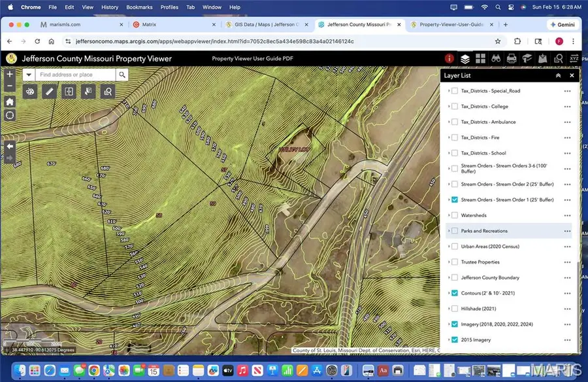Open the Bookmarks menu in menu bar

point(139,7)
